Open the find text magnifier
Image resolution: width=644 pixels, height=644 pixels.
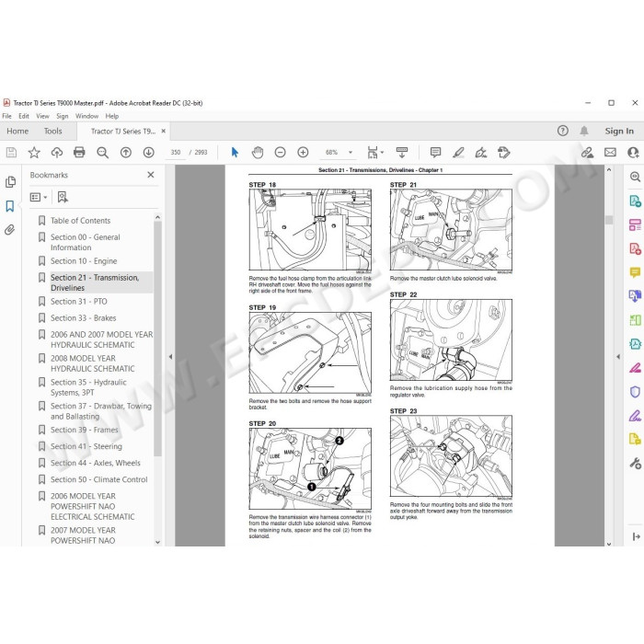click(102, 153)
